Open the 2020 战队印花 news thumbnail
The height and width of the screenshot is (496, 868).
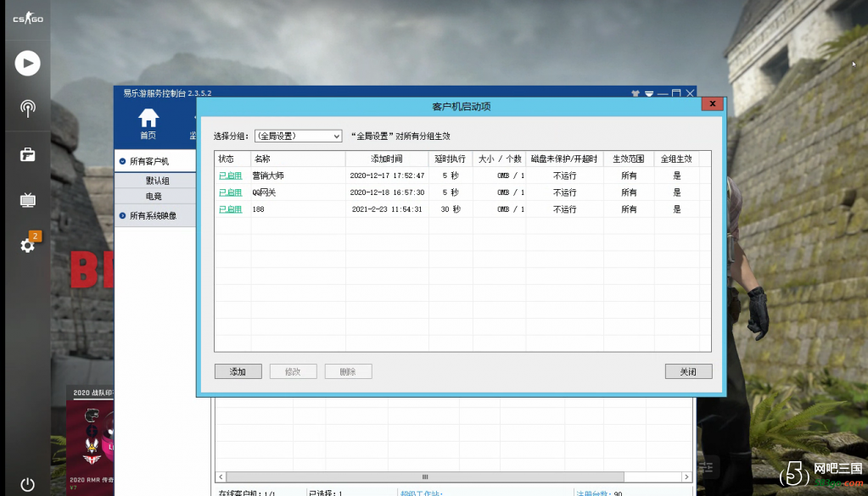pyautogui.click(x=91, y=438)
